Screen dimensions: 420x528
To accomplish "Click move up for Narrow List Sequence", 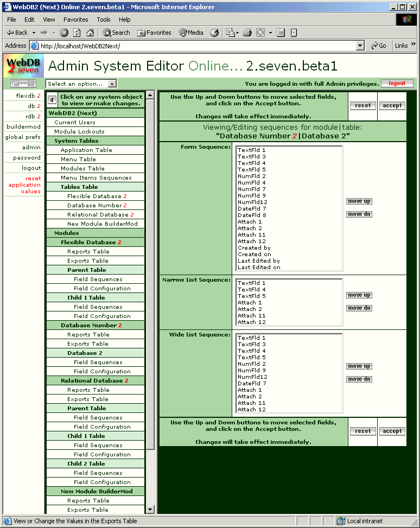I will pyautogui.click(x=359, y=295).
